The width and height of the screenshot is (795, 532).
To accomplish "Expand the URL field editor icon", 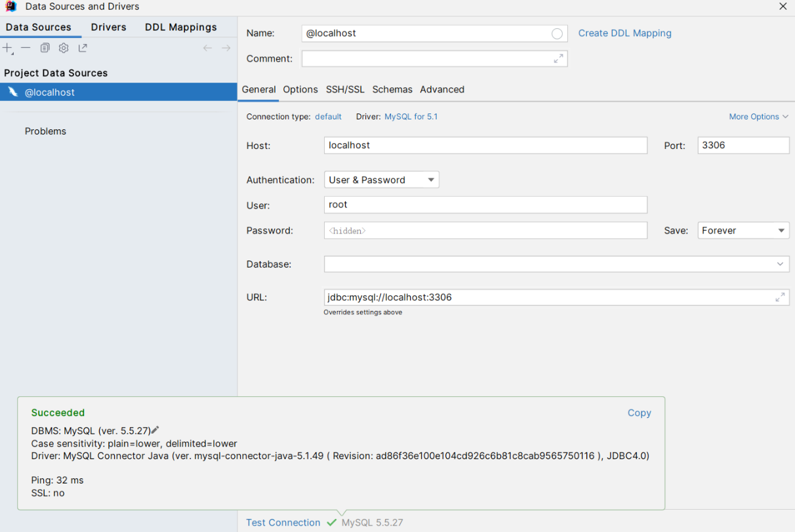I will [x=780, y=297].
